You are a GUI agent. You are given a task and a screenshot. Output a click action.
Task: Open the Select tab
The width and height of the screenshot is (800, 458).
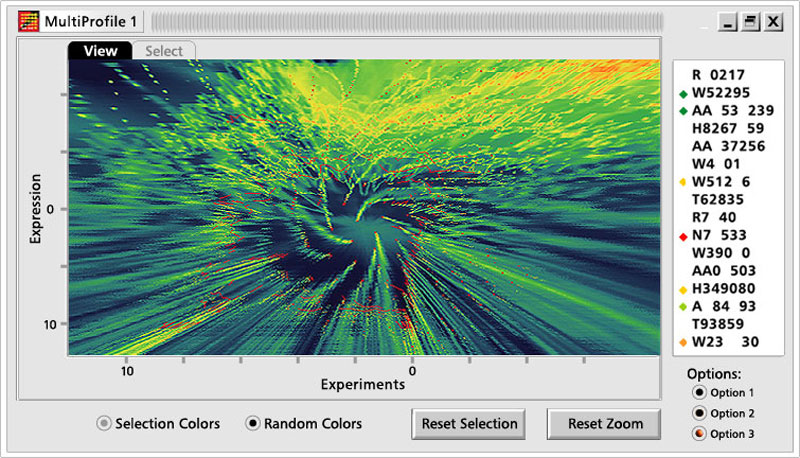point(164,50)
